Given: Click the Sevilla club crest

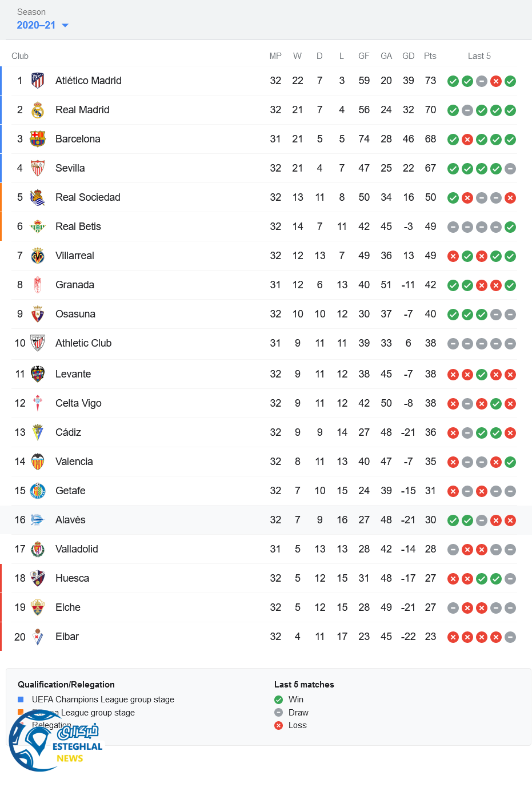Looking at the screenshot, I should pos(38,168).
